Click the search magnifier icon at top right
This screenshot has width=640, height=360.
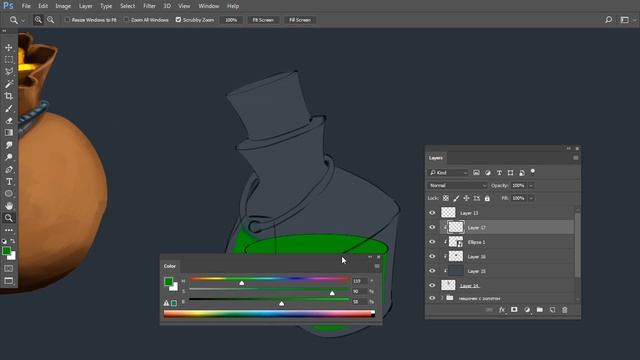[x=608, y=20]
